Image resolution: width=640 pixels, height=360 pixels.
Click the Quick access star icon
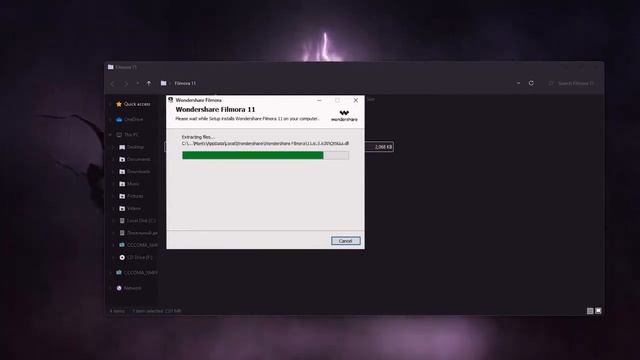[119, 104]
